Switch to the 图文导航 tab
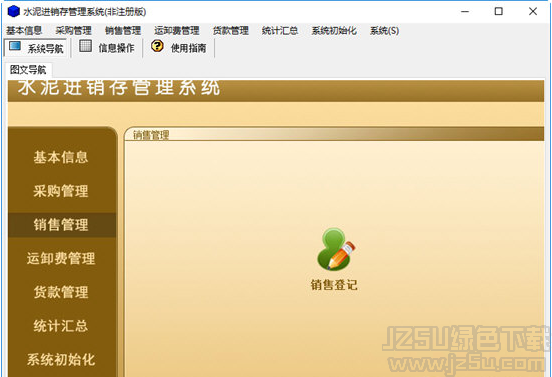 pyautogui.click(x=28, y=70)
